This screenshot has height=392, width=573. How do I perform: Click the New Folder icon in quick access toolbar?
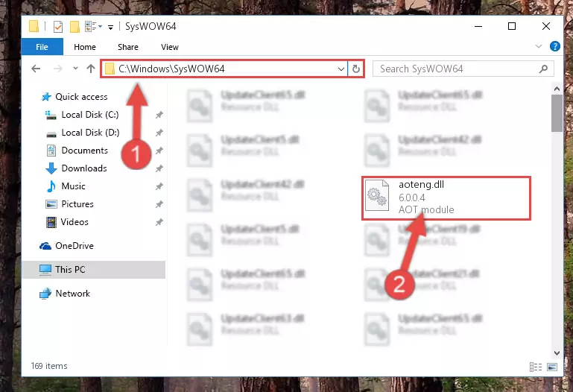pyautogui.click(x=75, y=27)
